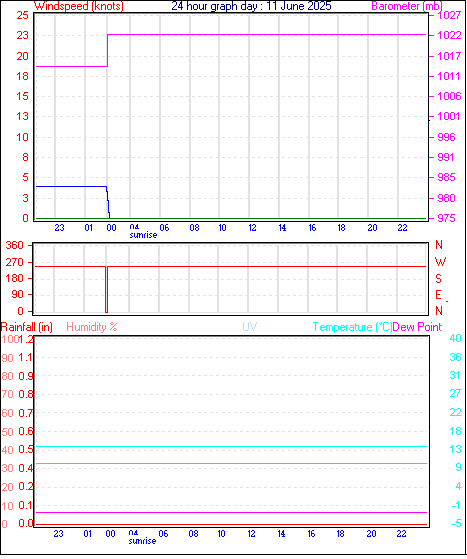Click the "sunrise" marker under temperature graph
467x559 pixels.
[142, 541]
